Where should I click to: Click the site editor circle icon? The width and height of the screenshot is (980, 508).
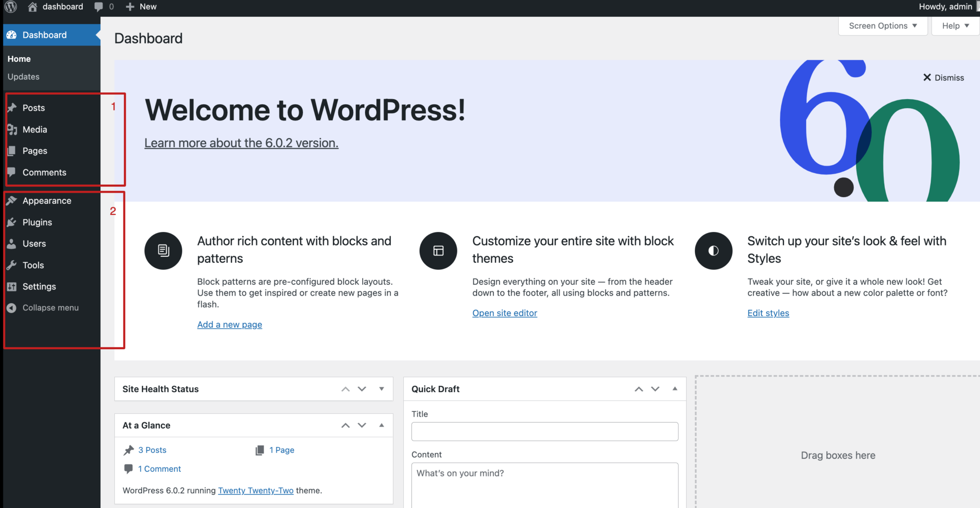click(437, 251)
